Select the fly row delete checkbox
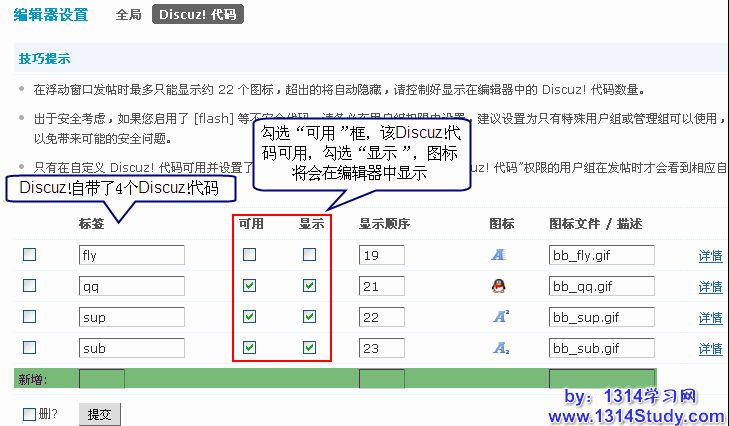 tap(29, 255)
